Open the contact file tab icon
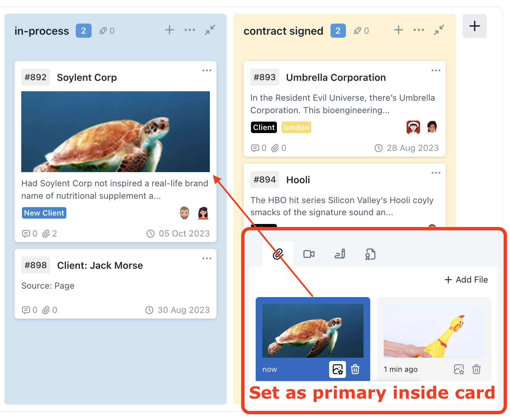 tap(370, 254)
